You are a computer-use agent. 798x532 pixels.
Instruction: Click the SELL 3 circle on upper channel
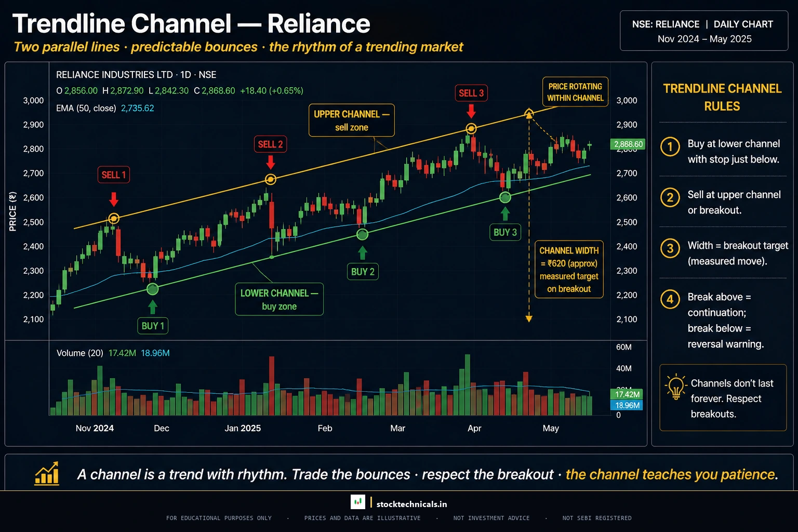[471, 129]
